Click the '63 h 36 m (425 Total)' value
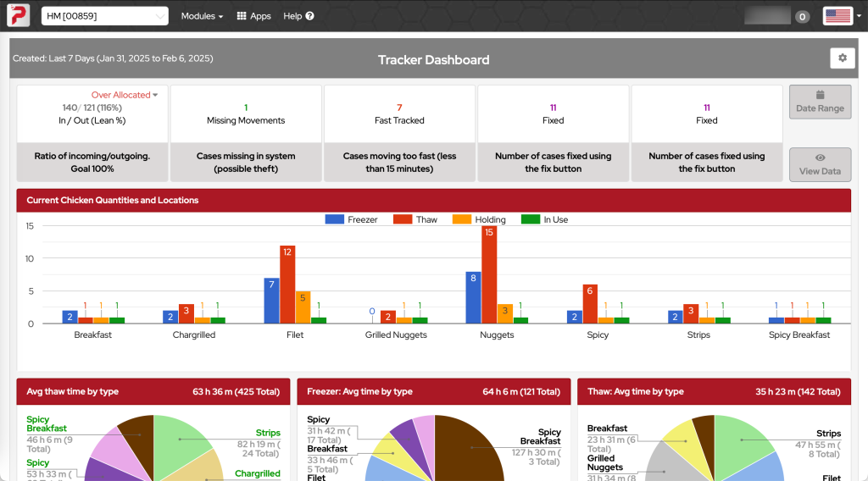 tap(236, 391)
